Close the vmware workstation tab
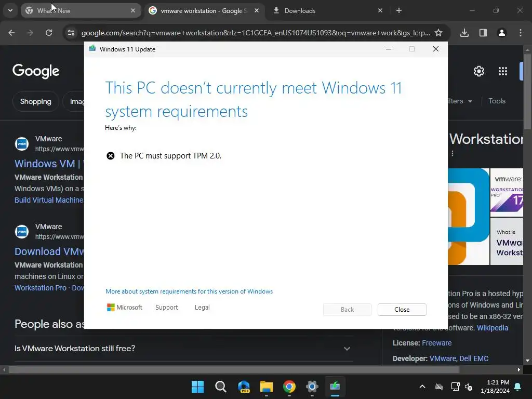This screenshot has width=532, height=399. [x=257, y=10]
